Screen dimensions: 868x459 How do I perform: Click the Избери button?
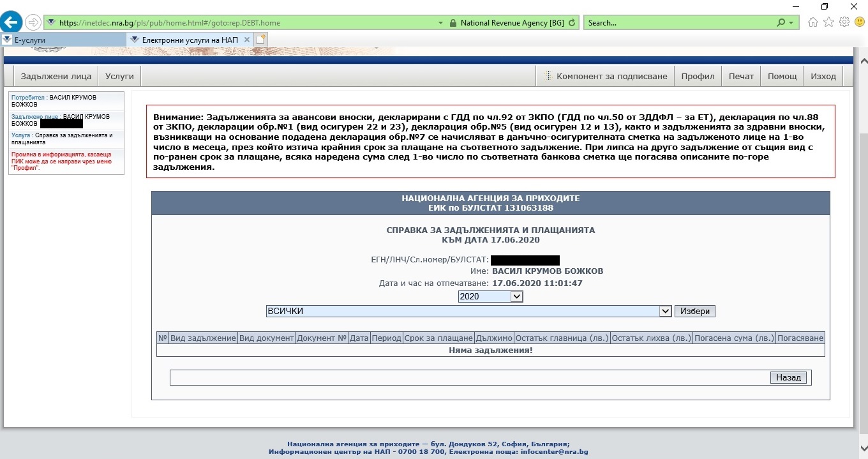[695, 311]
